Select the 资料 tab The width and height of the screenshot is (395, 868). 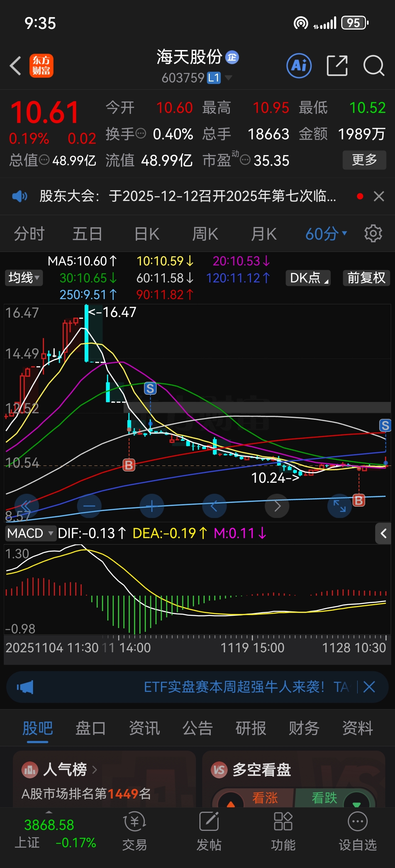358,728
